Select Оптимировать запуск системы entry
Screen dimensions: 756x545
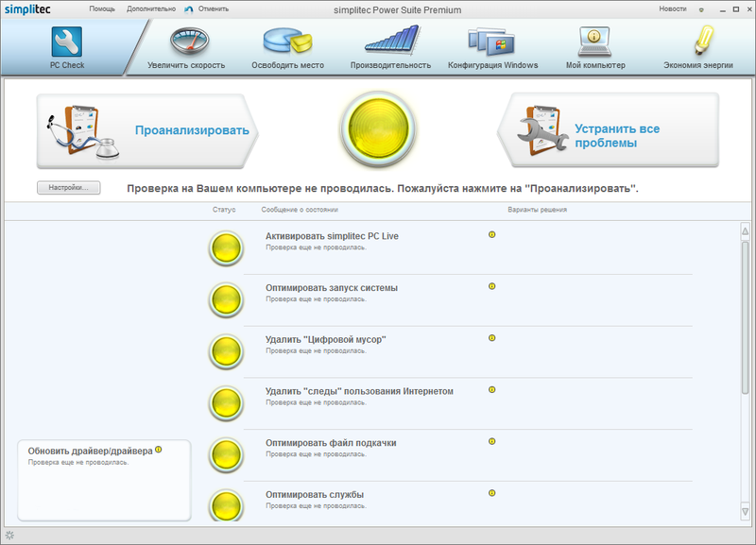click(332, 288)
